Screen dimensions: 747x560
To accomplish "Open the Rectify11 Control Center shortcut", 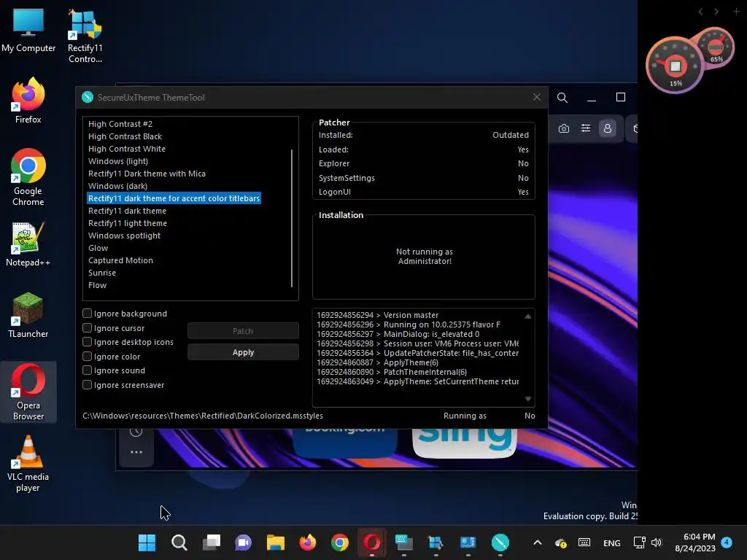I will click(x=85, y=35).
